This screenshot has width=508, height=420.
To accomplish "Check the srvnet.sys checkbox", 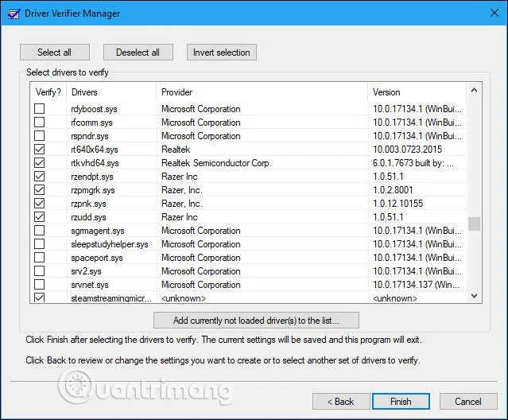I will point(40,285).
